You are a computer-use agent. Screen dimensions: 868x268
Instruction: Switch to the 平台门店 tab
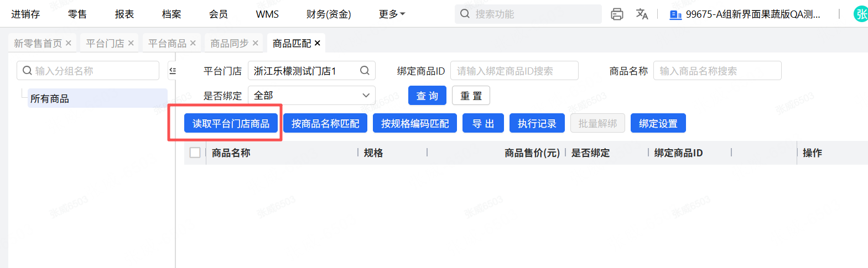[105, 43]
